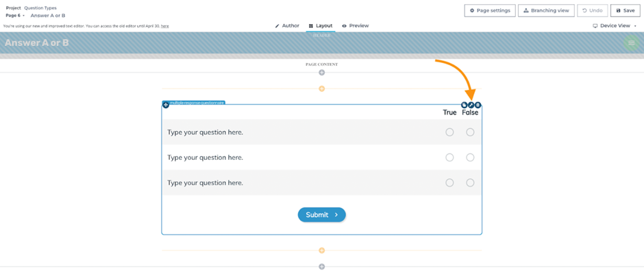
Task: Open the green hamburger menu in the header
Action: click(631, 43)
